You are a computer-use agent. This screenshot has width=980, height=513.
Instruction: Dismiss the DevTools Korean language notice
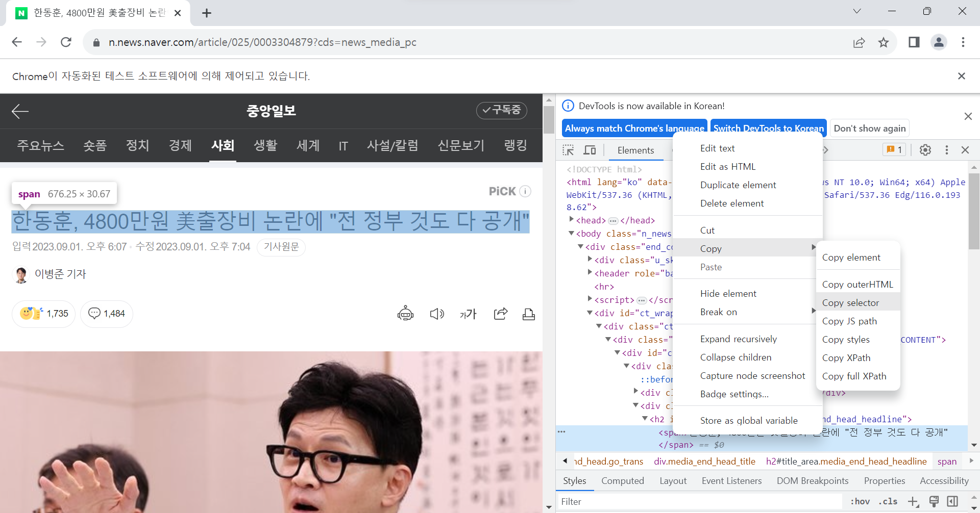pos(968,116)
